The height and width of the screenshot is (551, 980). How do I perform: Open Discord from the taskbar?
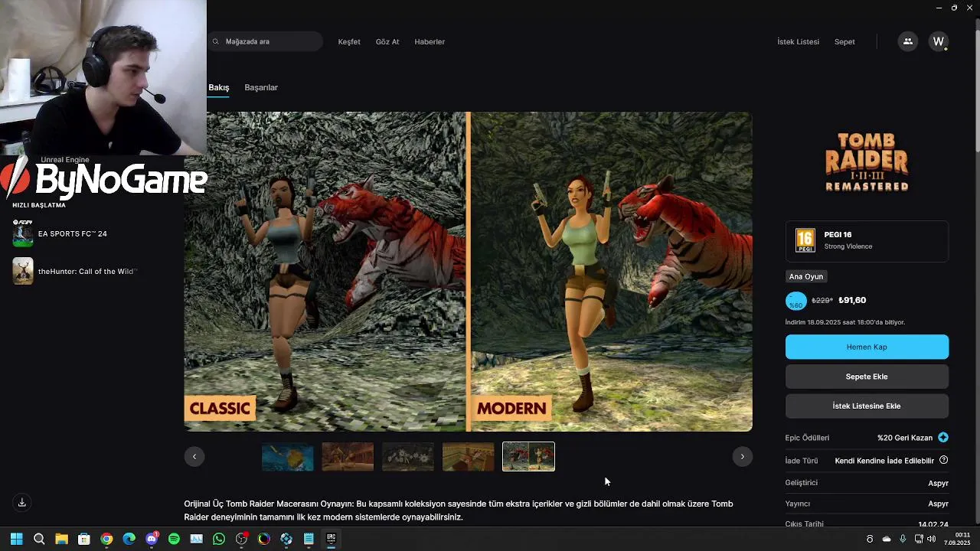[152, 539]
